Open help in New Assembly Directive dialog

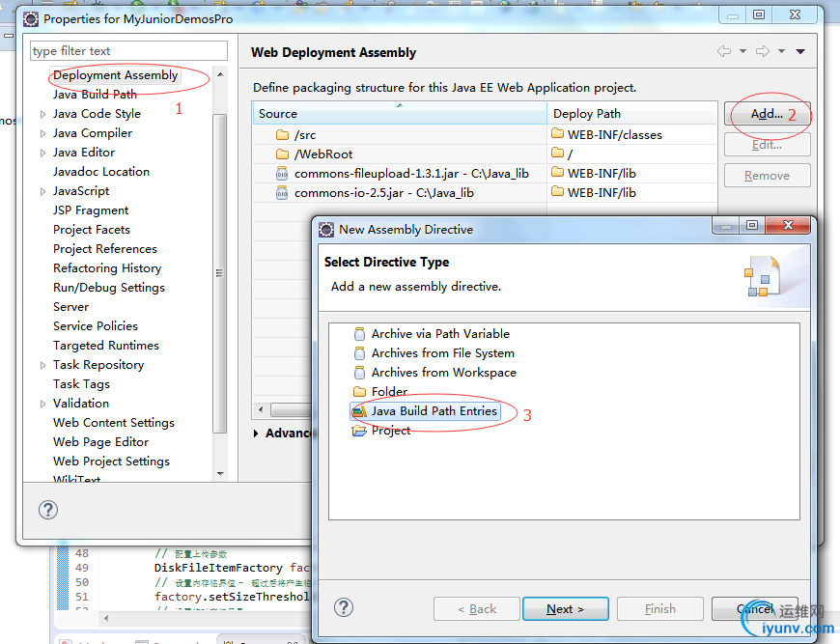(x=344, y=607)
